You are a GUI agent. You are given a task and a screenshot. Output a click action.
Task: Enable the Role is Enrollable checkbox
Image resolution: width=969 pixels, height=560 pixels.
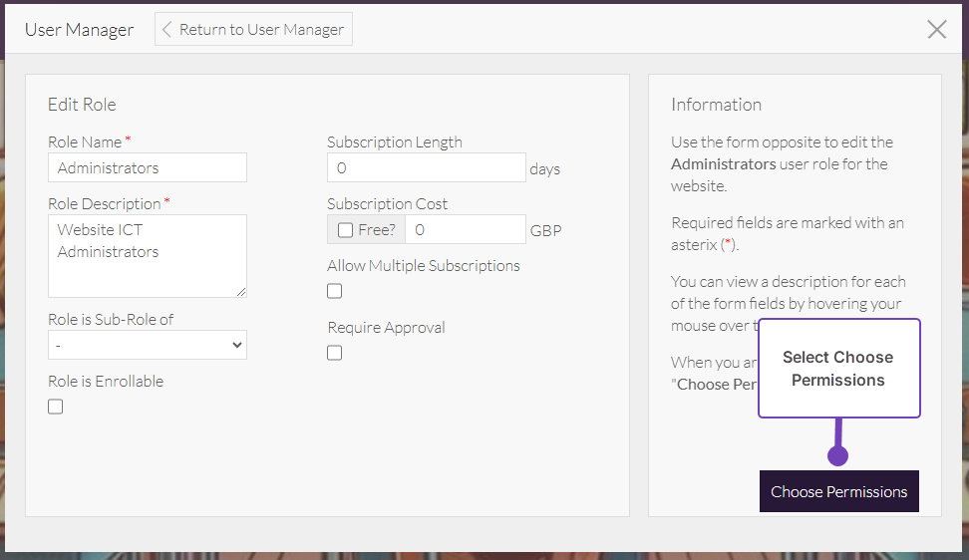[56, 407]
